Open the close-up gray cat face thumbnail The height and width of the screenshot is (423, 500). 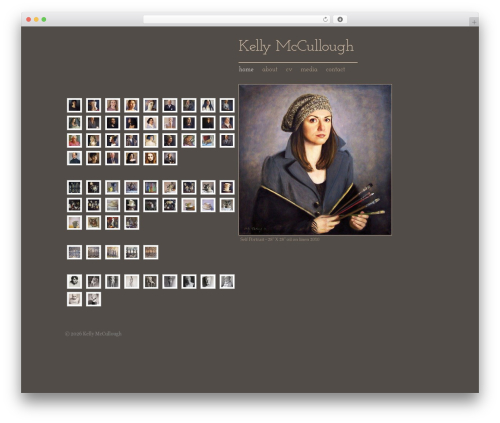(227, 205)
